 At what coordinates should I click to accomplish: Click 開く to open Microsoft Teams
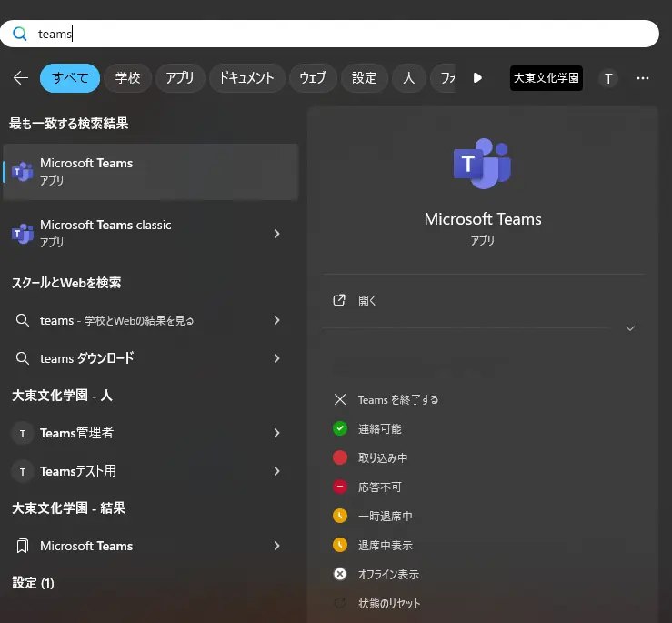click(366, 300)
